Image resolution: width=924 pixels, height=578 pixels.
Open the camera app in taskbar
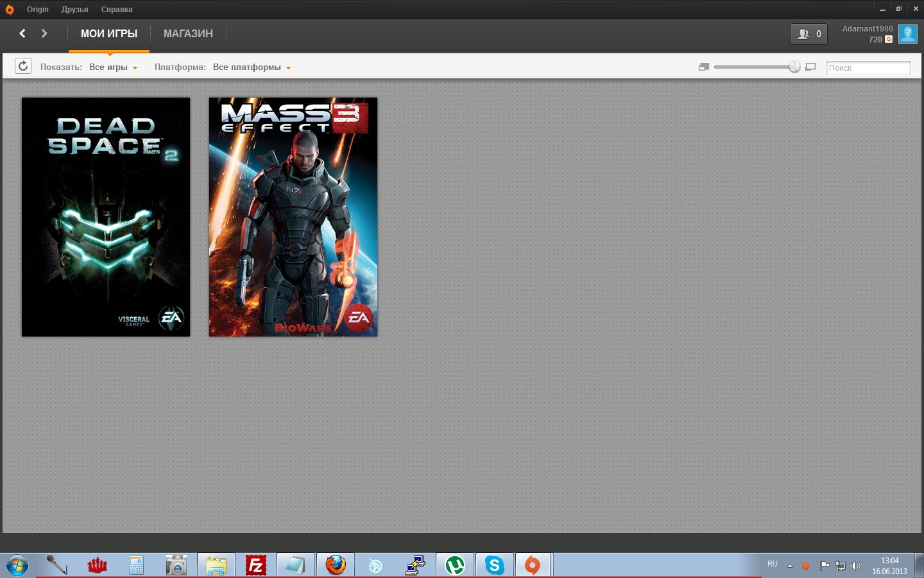click(176, 565)
